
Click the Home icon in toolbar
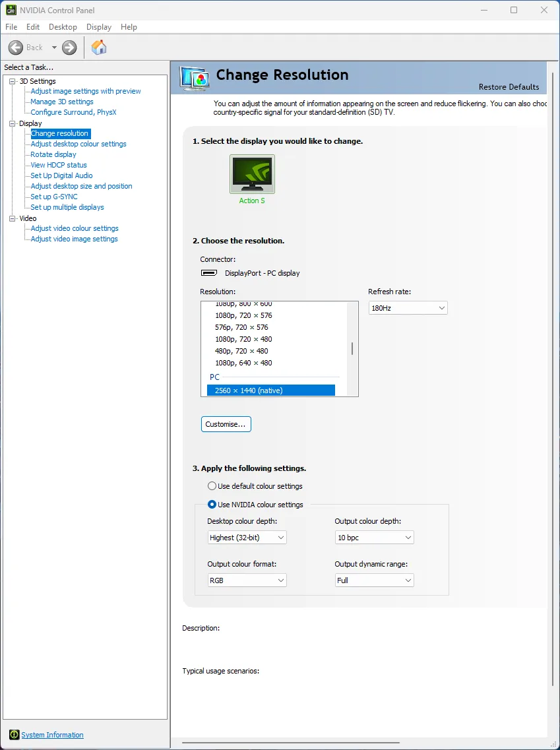pyautogui.click(x=99, y=47)
